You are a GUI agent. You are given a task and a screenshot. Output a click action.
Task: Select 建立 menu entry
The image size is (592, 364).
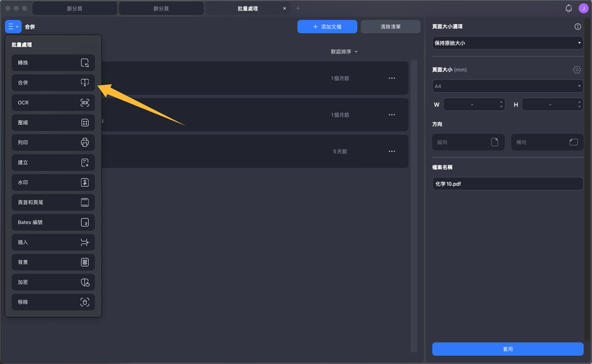[53, 162]
